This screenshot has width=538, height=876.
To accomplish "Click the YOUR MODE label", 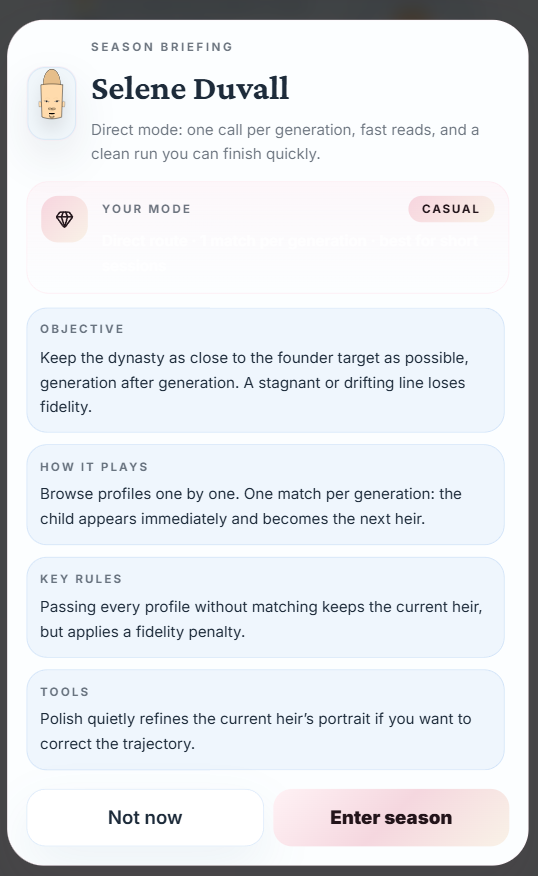I will click(146, 209).
